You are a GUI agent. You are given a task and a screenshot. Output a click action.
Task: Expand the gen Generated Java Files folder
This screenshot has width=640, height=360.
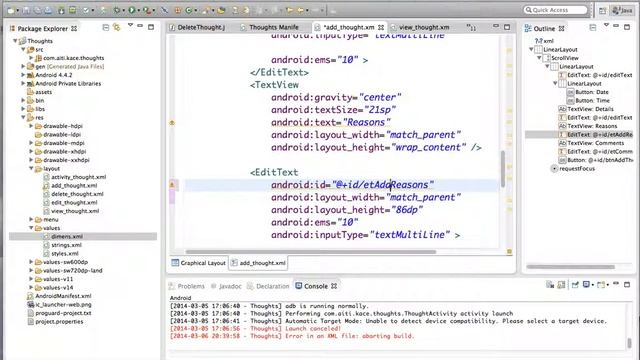point(23,66)
